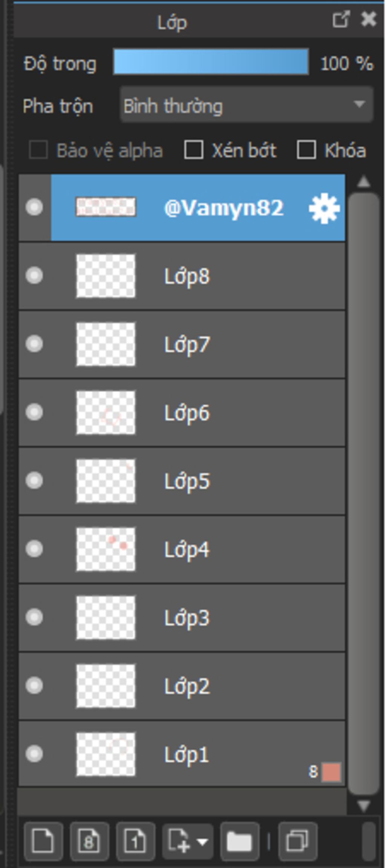Enable the Khóa lock checkbox
386x868 pixels.
[x=306, y=150]
